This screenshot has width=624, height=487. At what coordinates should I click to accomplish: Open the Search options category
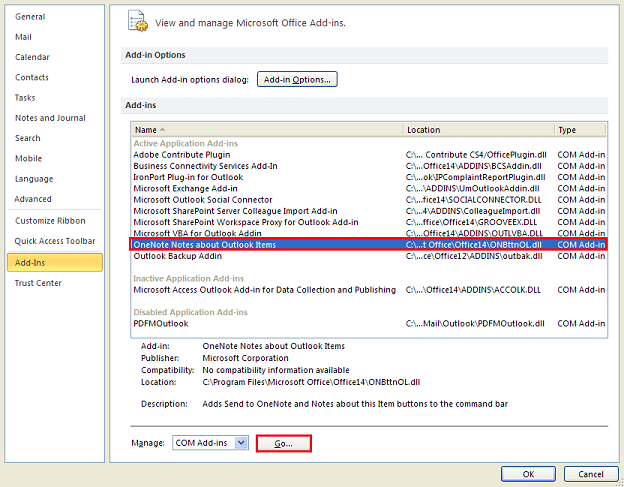27,138
